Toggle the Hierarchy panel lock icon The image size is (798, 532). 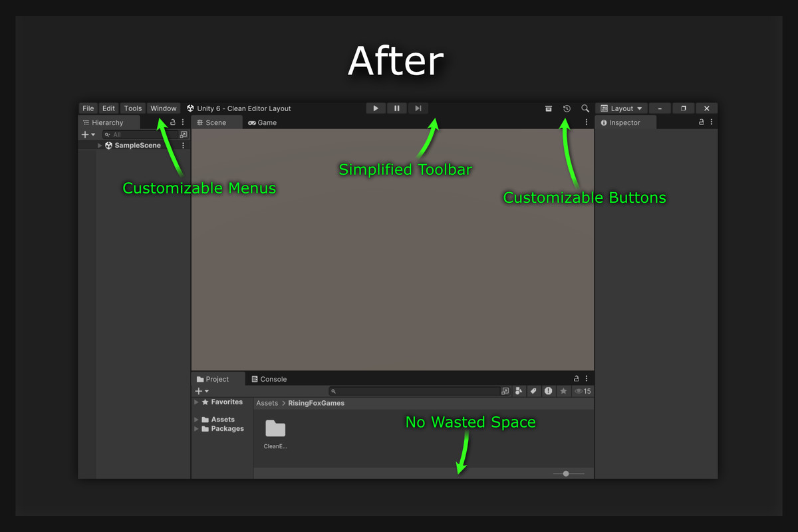[x=172, y=122]
